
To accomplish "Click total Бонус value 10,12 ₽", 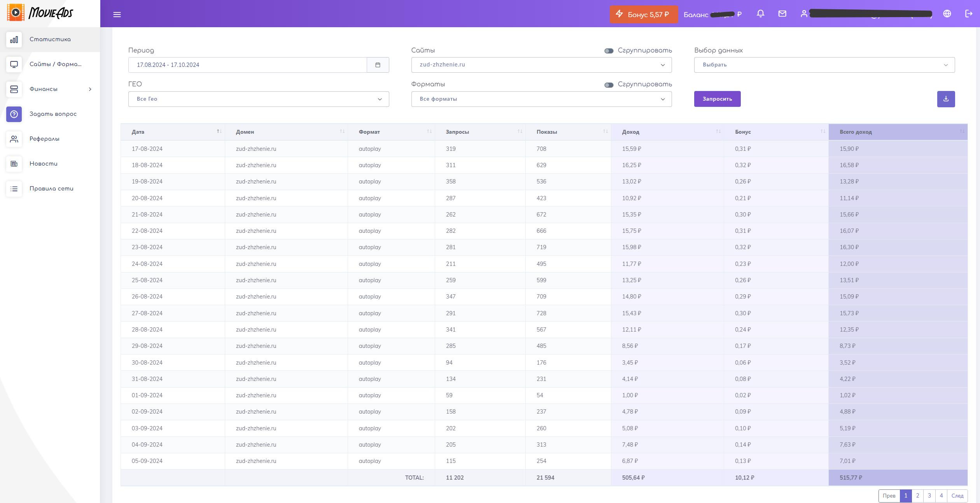I will (x=744, y=478).
